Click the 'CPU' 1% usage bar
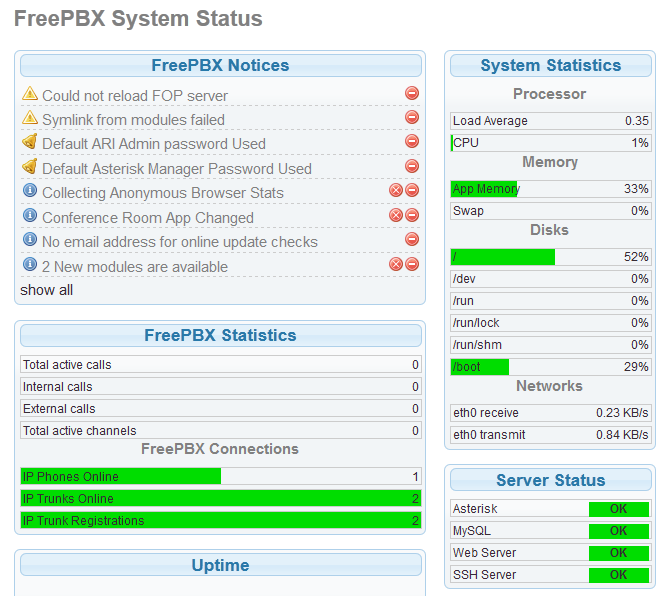The width and height of the screenshot is (669, 596). tap(551, 142)
